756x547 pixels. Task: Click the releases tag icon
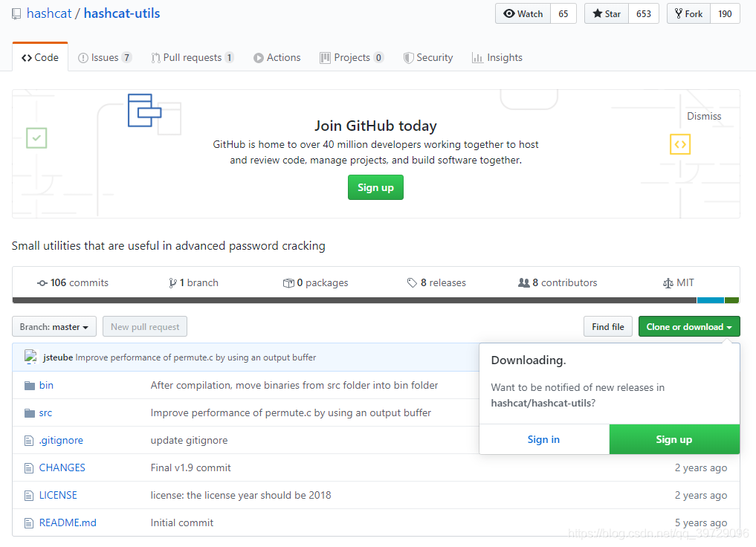tap(412, 283)
